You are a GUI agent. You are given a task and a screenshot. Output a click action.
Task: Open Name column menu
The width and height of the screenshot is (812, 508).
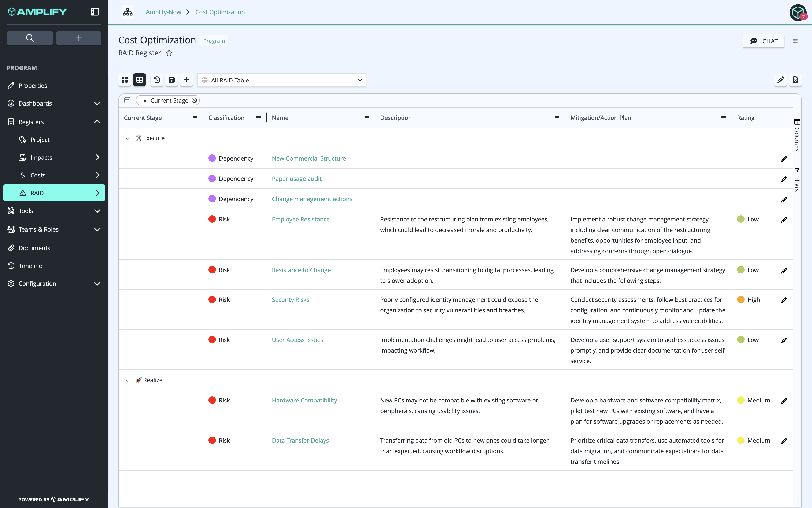366,118
